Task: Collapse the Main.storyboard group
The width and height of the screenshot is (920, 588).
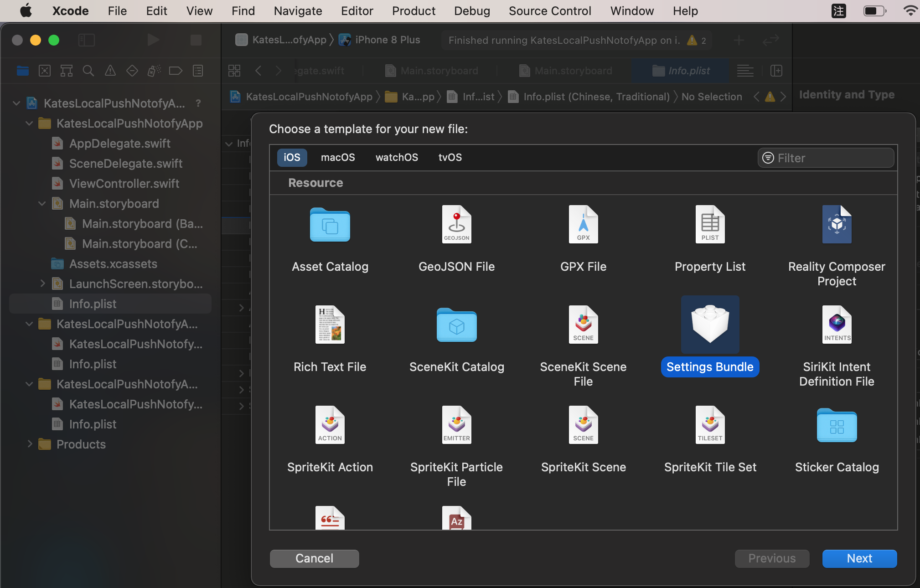Action: [x=42, y=204]
